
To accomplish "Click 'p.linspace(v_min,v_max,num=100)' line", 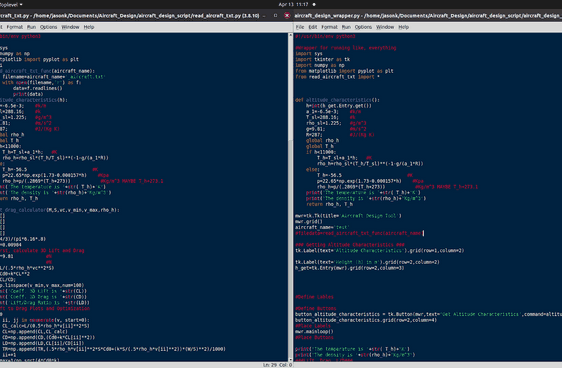I will (42, 285).
